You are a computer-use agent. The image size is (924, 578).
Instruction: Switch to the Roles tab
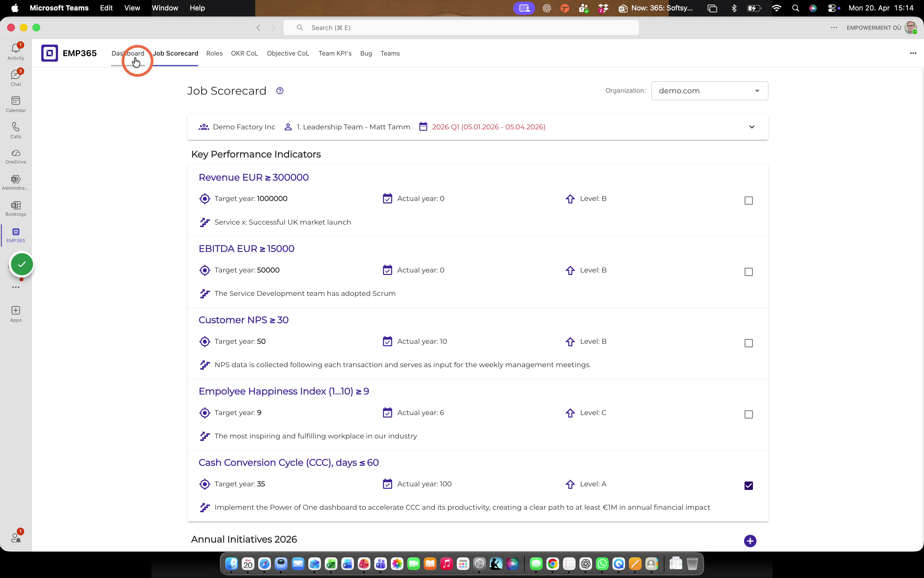point(214,53)
